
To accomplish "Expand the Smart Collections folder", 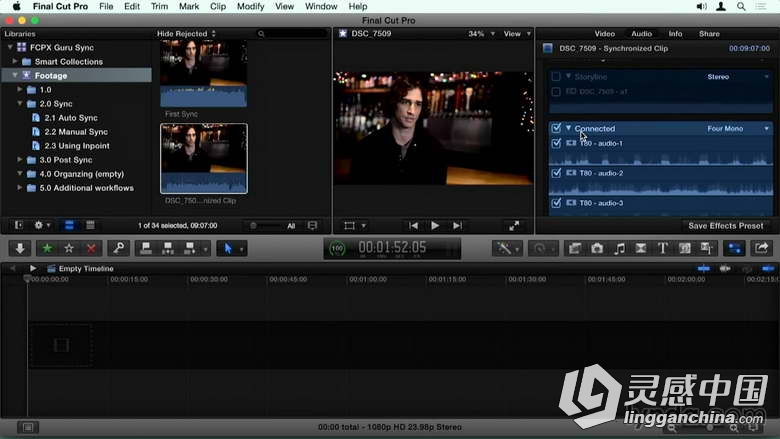I will point(15,61).
